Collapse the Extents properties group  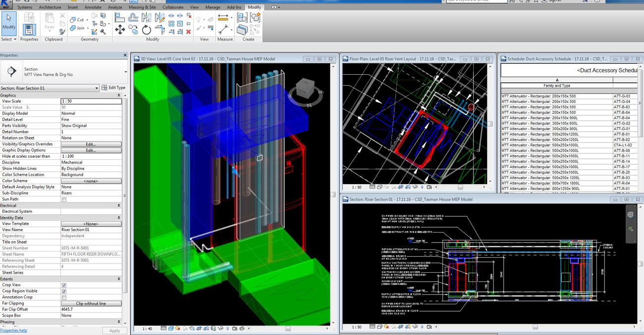(119, 279)
